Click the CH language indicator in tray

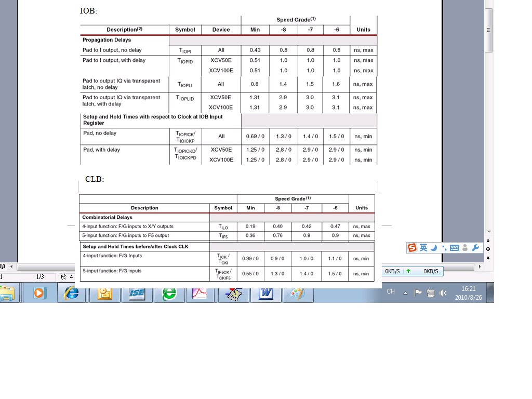pyautogui.click(x=391, y=292)
